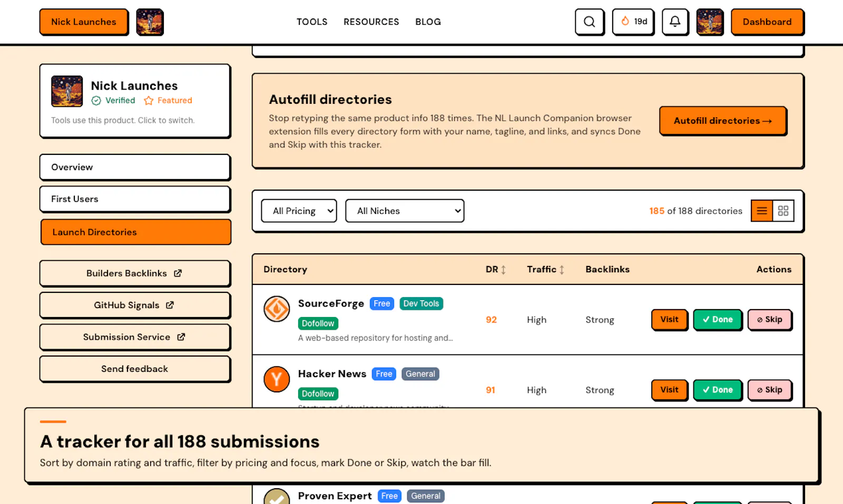Click the Featured star badge
Viewport: 843px width, 504px height.
[x=168, y=100]
